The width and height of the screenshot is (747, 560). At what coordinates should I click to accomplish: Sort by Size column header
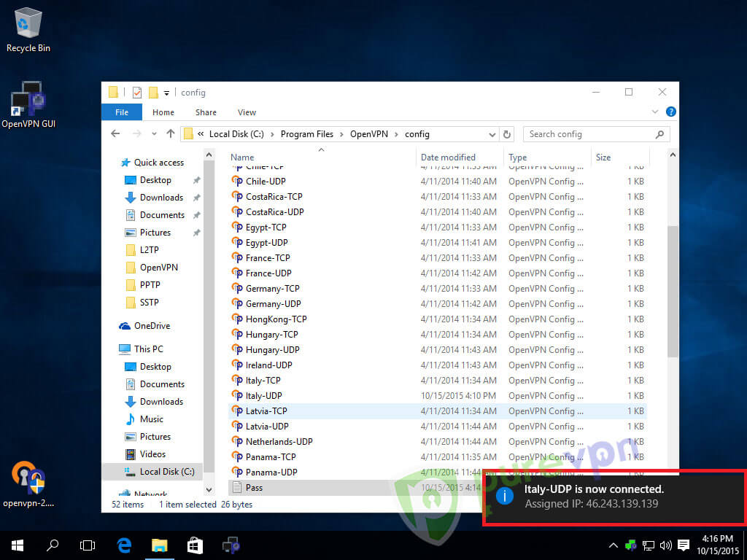coord(603,157)
